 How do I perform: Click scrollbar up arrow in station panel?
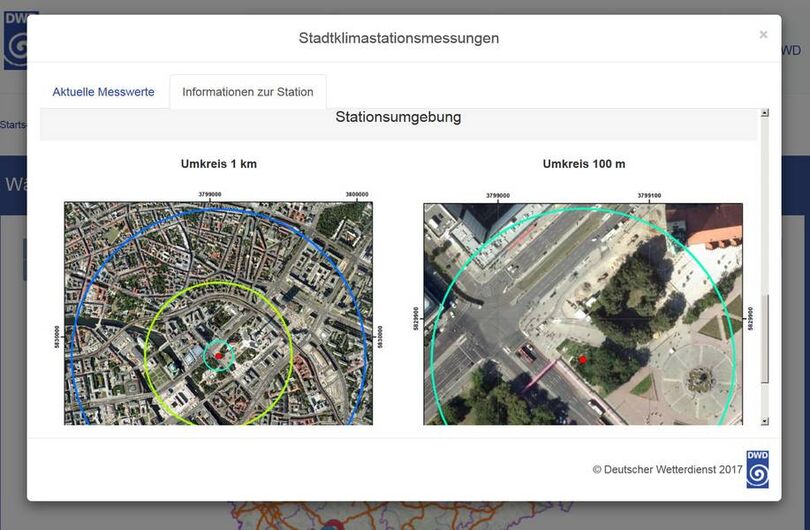point(765,113)
